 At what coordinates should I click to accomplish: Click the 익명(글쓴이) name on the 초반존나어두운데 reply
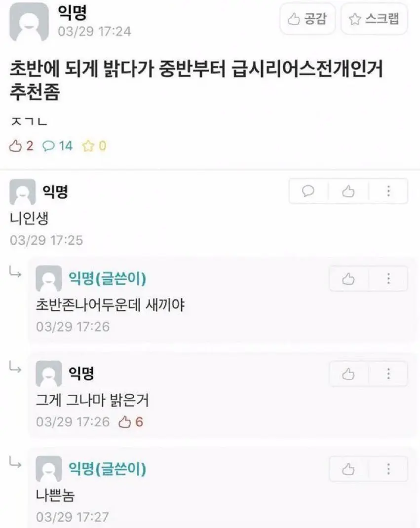click(107, 279)
